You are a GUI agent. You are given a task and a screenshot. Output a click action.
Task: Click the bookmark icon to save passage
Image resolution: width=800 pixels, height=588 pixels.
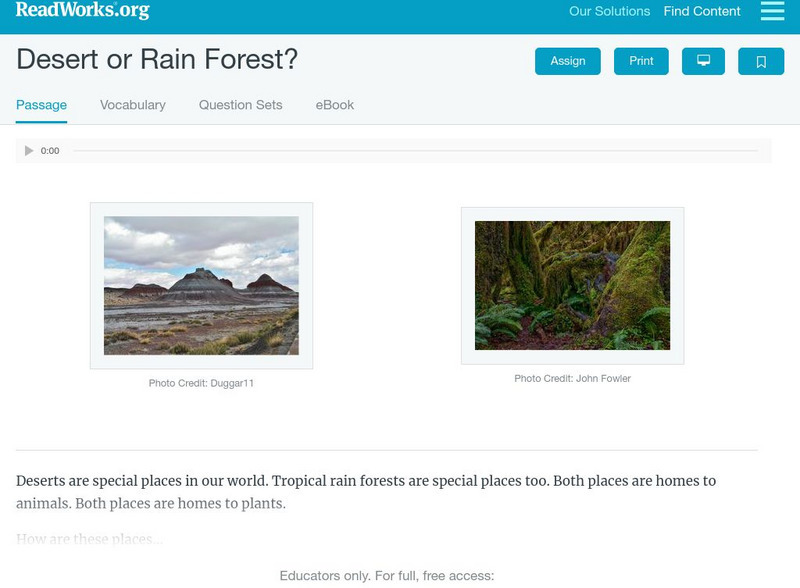[761, 60]
